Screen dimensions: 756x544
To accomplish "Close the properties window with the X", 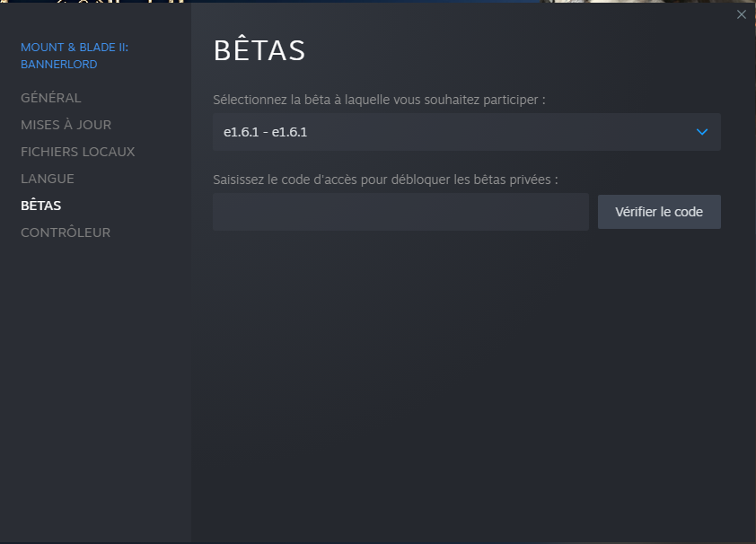I will coord(741,14).
